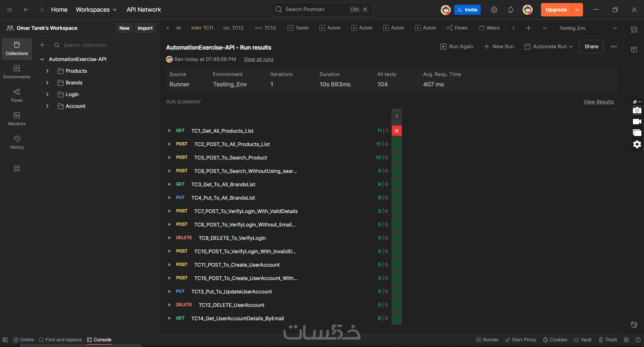The width and height of the screenshot is (644, 347).
Task: Create new collection with plus icon
Action: click(x=42, y=45)
